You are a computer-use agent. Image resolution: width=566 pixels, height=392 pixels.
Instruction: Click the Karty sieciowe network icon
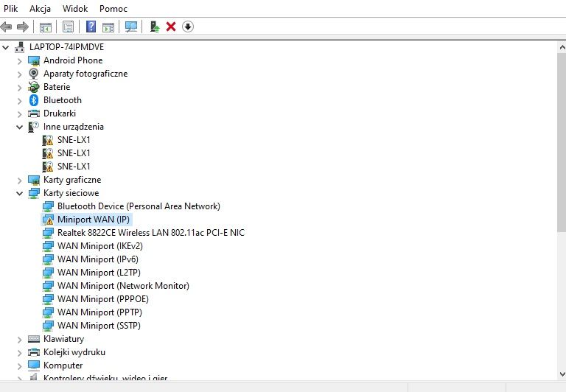point(34,193)
